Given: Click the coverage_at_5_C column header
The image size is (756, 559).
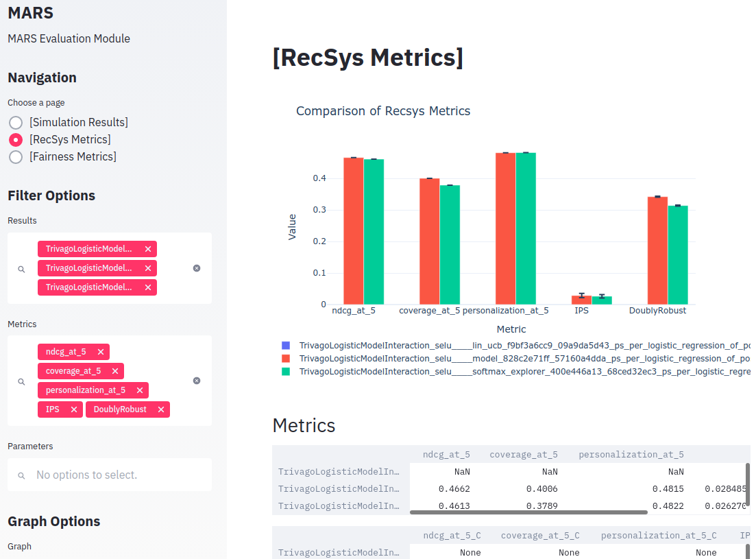Looking at the screenshot, I should point(540,536).
